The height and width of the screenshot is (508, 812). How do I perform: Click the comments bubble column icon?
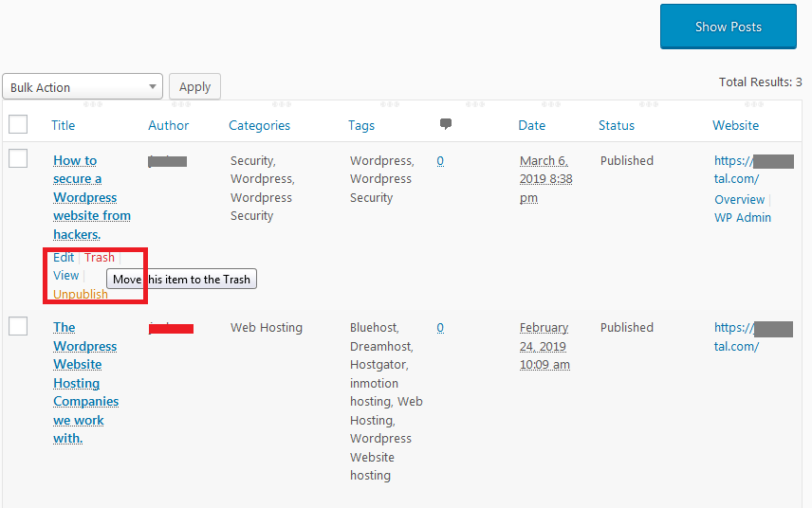click(x=446, y=124)
